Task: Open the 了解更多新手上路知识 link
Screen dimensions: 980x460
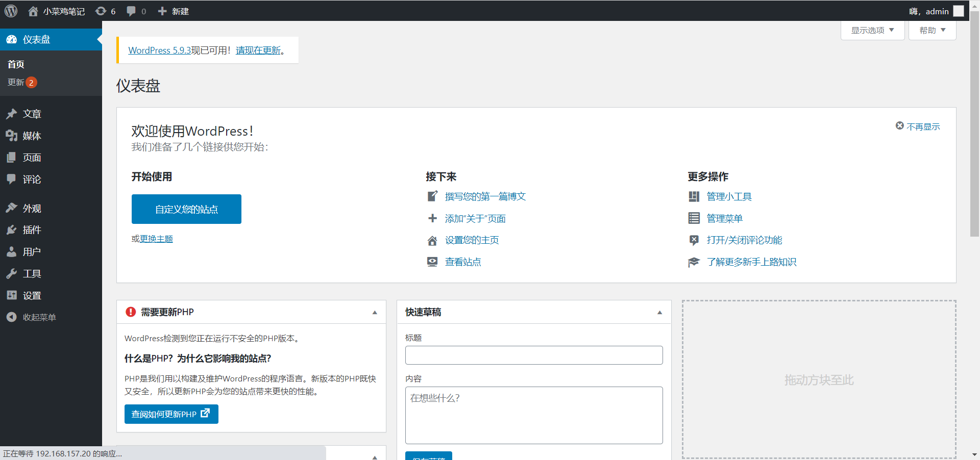Action: pyautogui.click(x=752, y=262)
